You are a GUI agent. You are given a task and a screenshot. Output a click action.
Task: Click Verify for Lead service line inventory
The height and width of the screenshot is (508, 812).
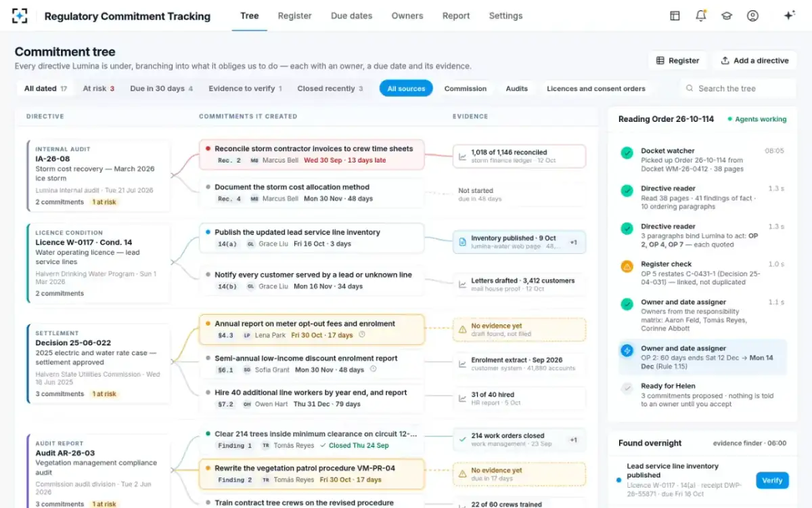tap(772, 480)
